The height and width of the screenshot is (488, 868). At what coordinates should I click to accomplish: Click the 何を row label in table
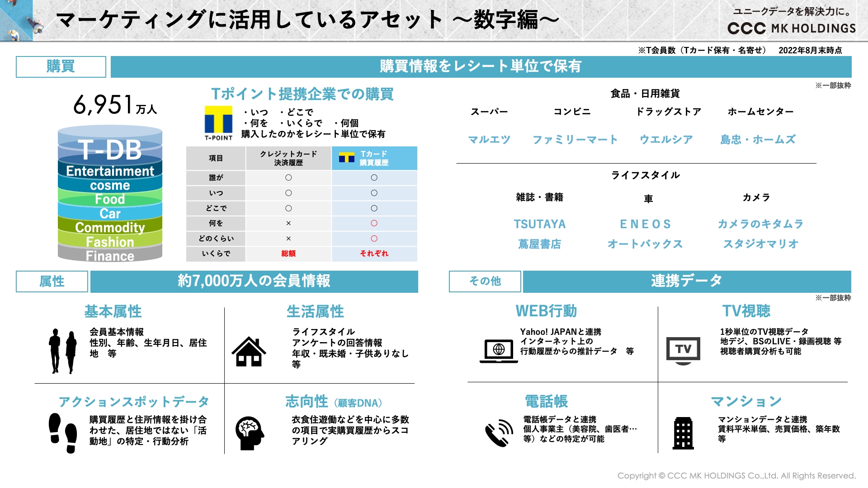(216, 223)
